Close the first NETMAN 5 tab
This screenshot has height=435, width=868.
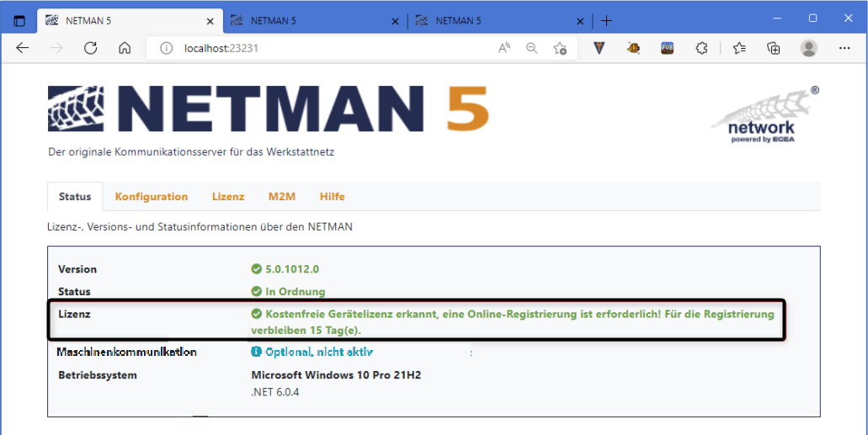210,21
